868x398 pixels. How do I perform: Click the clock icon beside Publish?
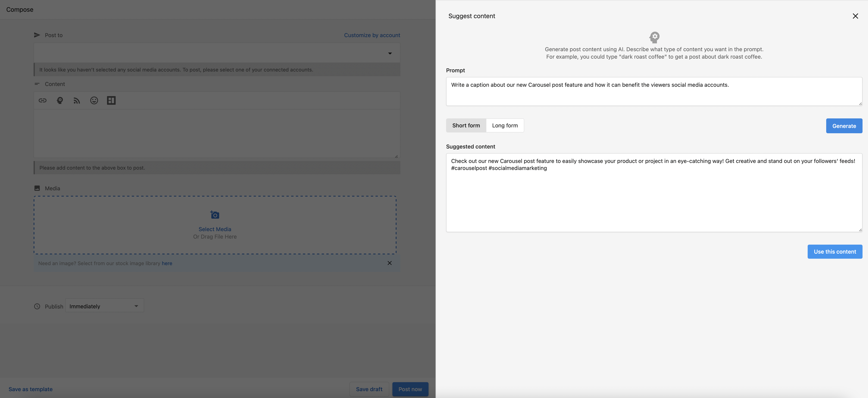37,306
